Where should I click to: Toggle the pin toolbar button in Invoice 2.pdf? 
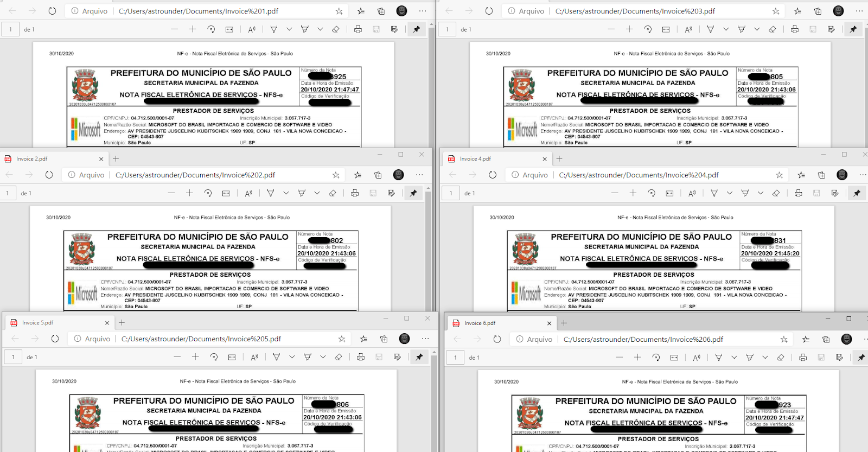pyautogui.click(x=413, y=193)
